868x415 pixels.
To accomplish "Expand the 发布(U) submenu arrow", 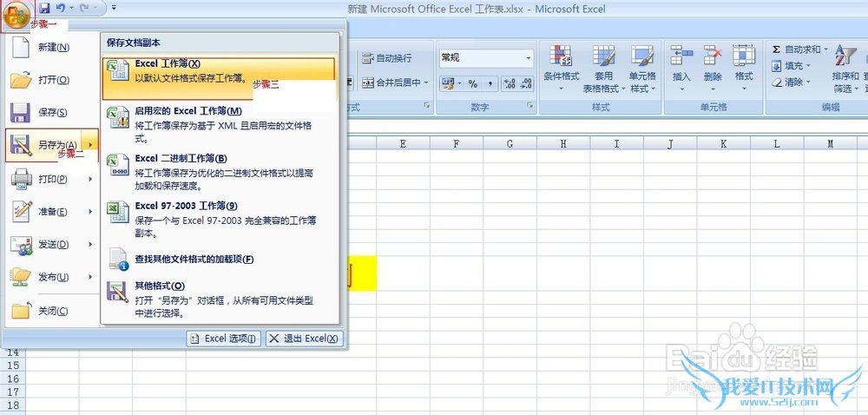I will point(91,277).
